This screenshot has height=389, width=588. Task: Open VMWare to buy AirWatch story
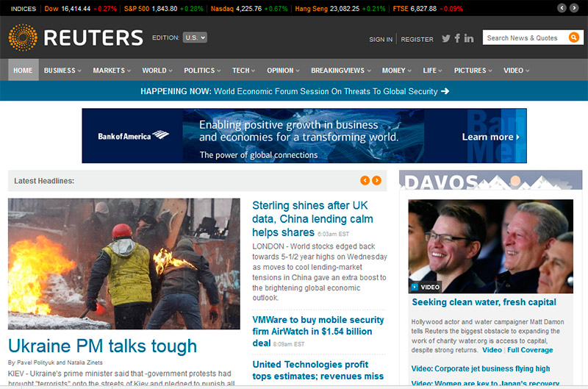(x=318, y=331)
